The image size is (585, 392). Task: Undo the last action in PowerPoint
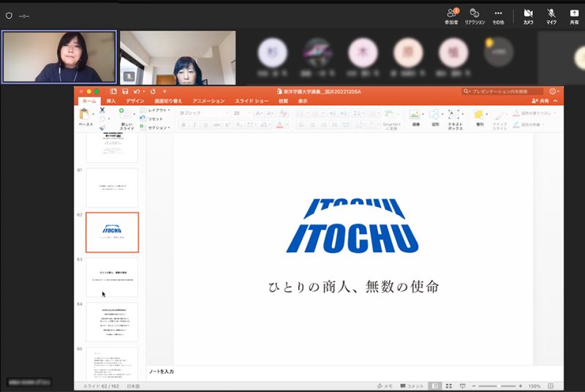click(137, 91)
